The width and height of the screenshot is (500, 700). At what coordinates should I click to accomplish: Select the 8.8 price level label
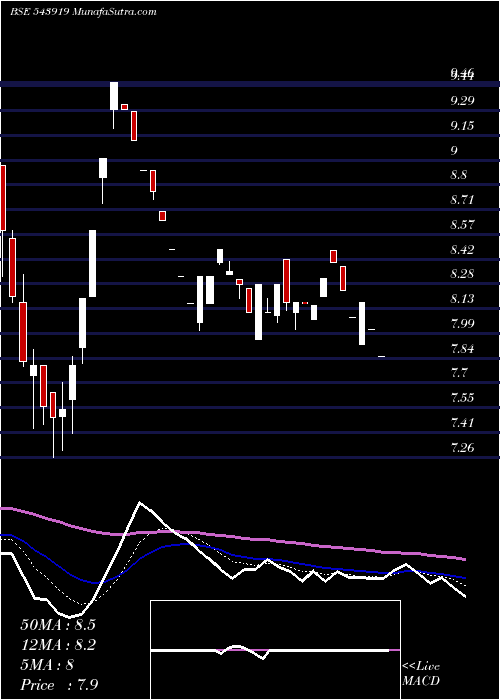(x=458, y=175)
